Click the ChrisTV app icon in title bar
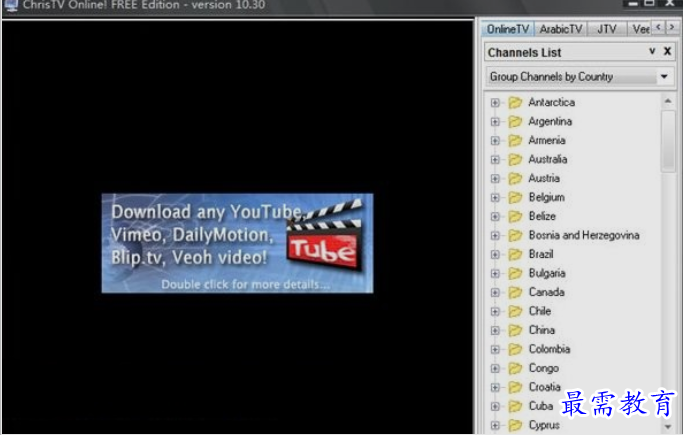Image resolution: width=683 pixels, height=435 pixels. [x=11, y=5]
